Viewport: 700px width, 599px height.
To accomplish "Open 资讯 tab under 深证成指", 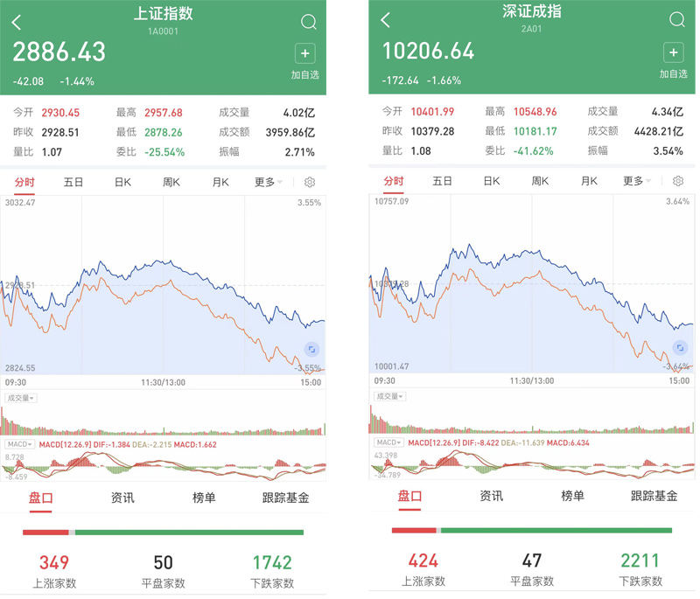I will (x=491, y=496).
